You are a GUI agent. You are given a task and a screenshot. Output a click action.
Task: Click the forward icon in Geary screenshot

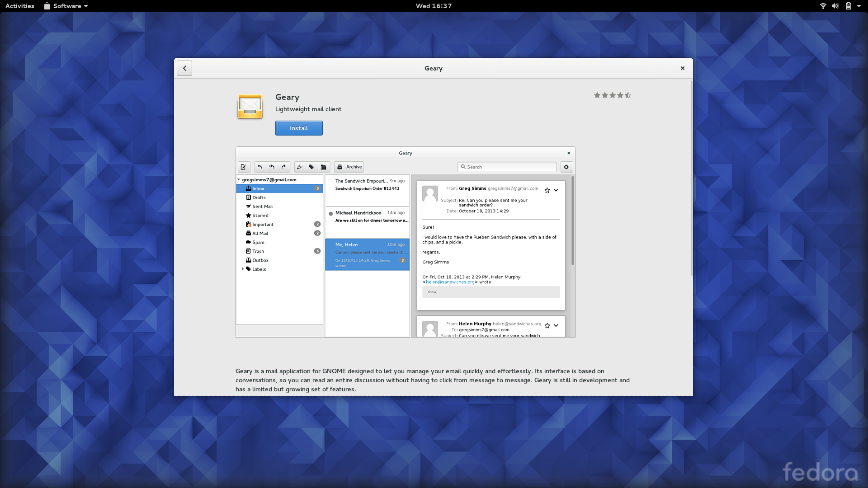(284, 167)
